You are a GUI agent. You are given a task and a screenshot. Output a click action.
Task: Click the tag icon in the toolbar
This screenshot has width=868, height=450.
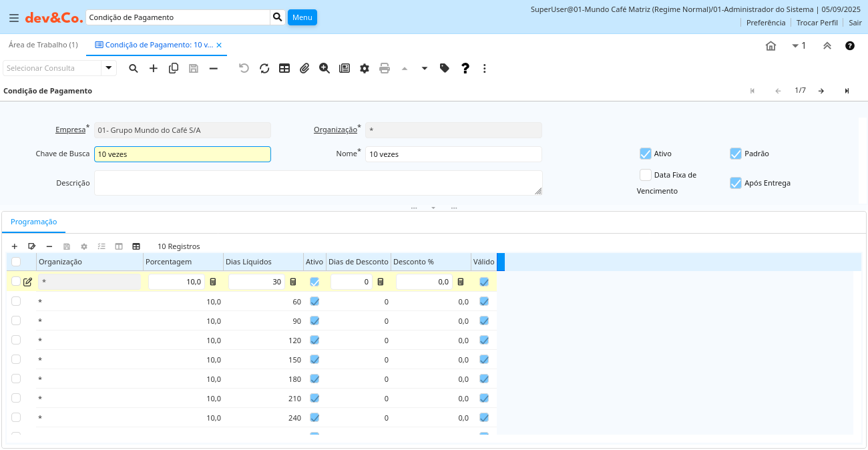(x=445, y=68)
